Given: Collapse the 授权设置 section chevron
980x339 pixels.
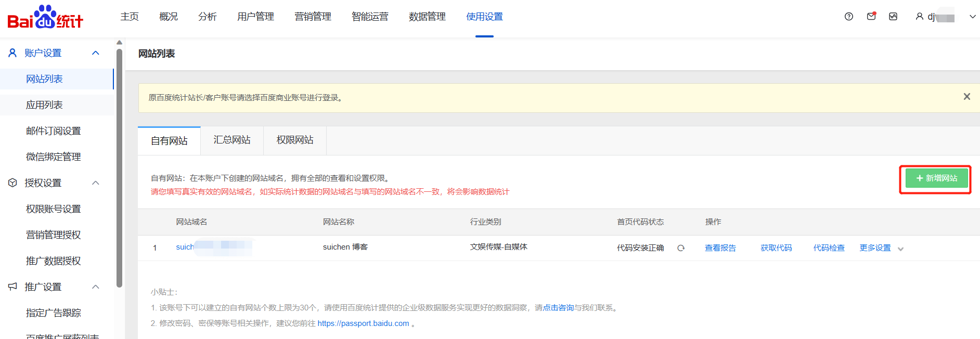Looking at the screenshot, I should [x=96, y=183].
